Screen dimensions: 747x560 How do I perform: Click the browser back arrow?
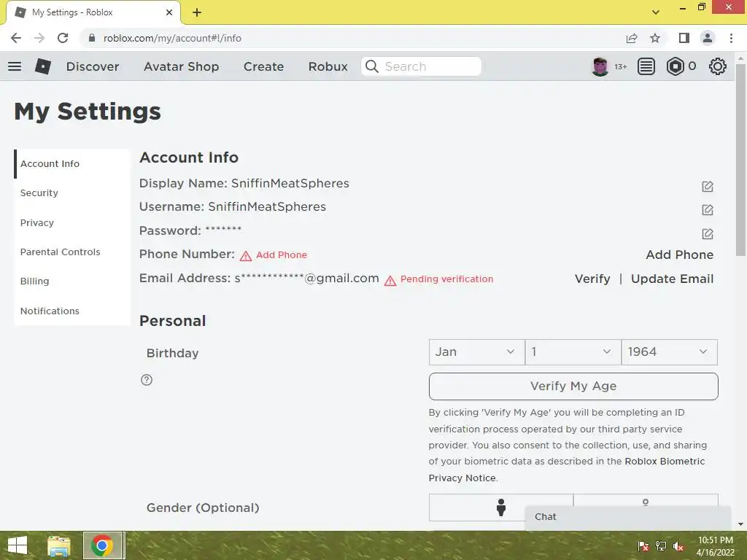click(x=16, y=38)
